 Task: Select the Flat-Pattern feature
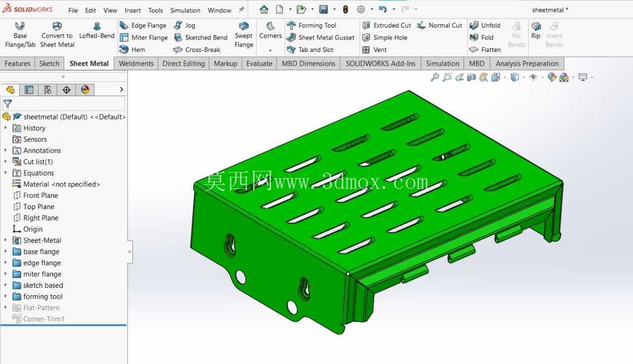[36, 308]
